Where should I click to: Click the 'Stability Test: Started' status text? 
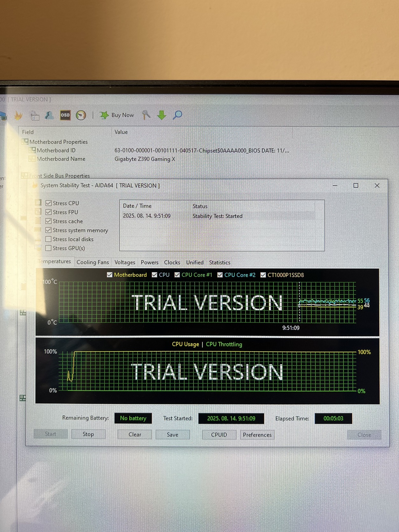click(217, 216)
